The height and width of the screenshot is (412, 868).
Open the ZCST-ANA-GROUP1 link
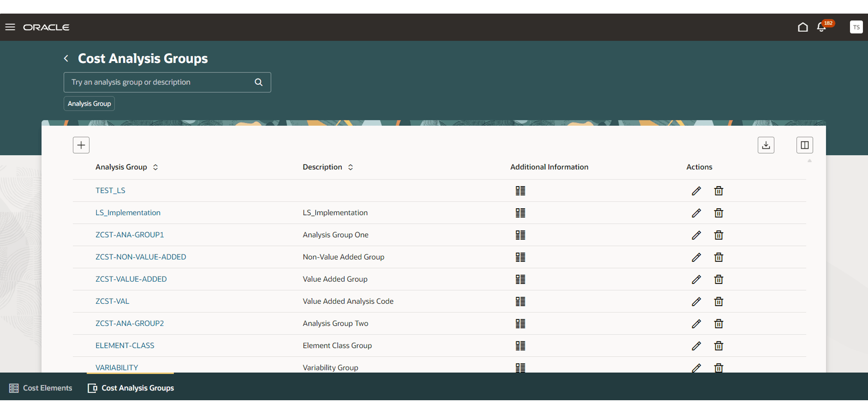129,235
